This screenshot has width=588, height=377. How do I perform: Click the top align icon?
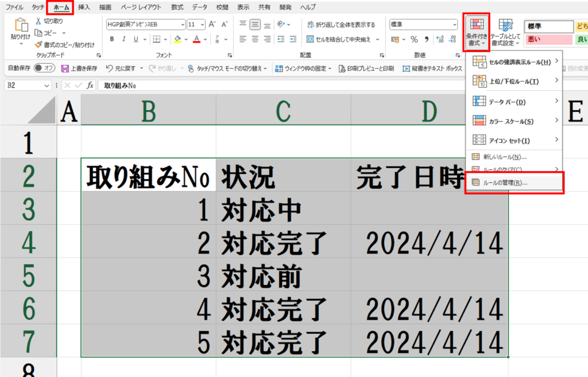point(243,24)
